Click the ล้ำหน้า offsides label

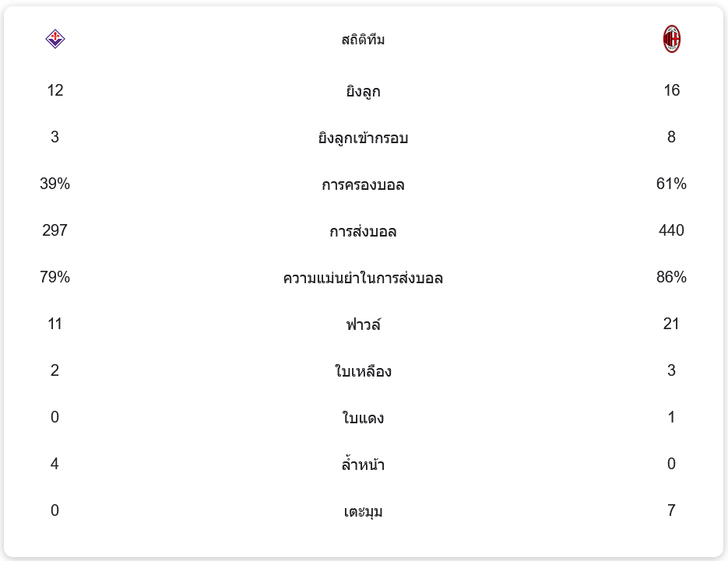click(x=363, y=465)
